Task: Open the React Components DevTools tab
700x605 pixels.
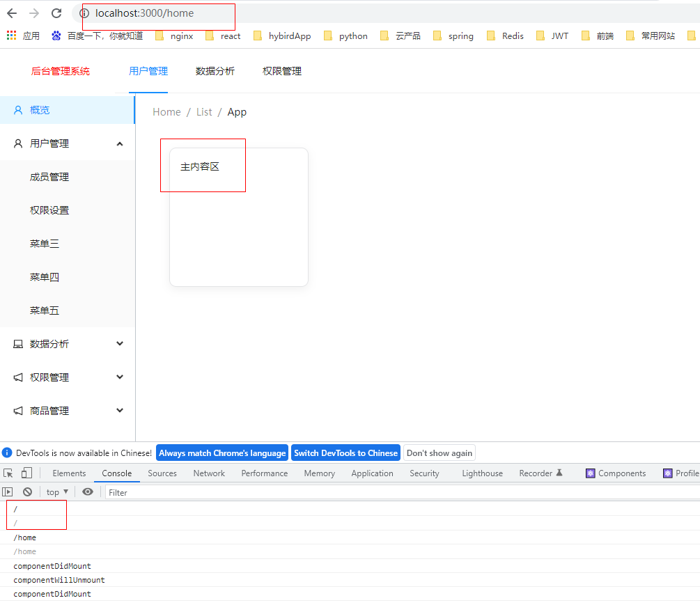Action: pos(616,473)
